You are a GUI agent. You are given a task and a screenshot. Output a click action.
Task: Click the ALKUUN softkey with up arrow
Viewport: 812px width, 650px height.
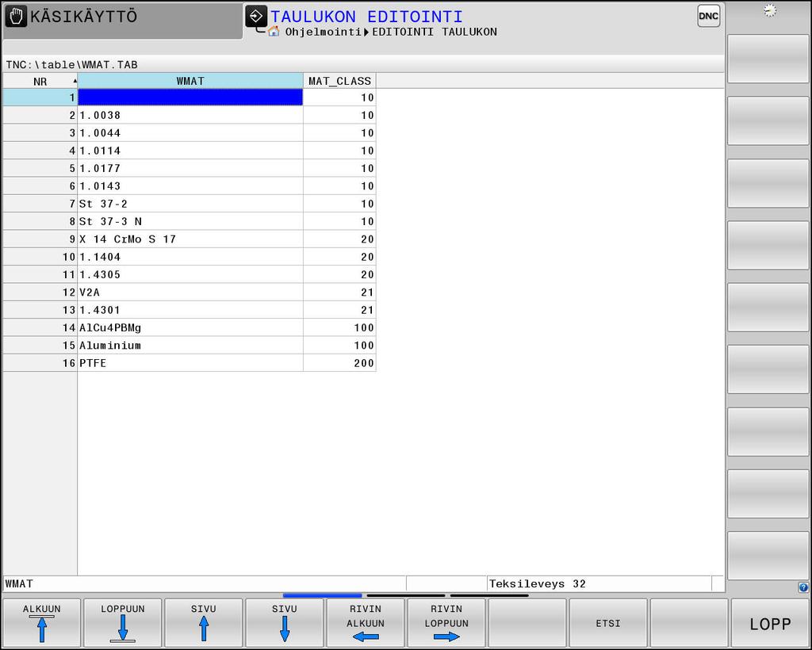[x=41, y=622]
